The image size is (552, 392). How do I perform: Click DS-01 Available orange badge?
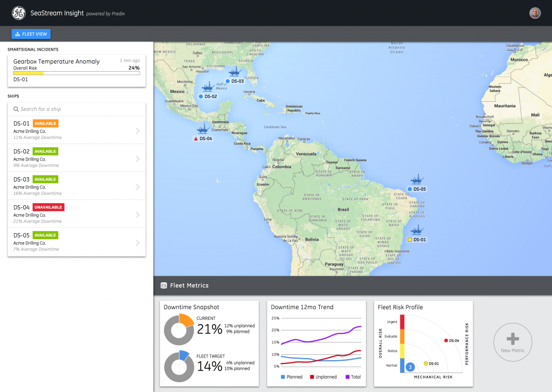point(45,123)
